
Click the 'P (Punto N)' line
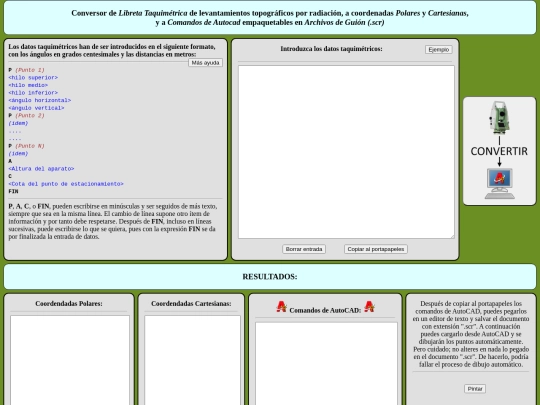[27, 146]
